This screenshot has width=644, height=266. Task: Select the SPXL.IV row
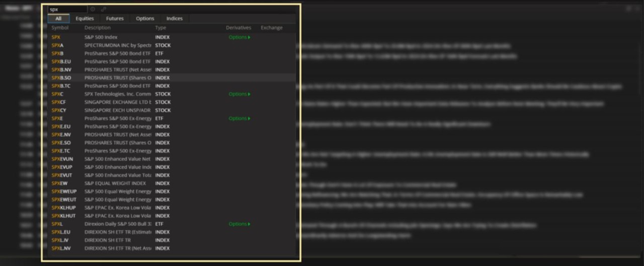point(172,240)
